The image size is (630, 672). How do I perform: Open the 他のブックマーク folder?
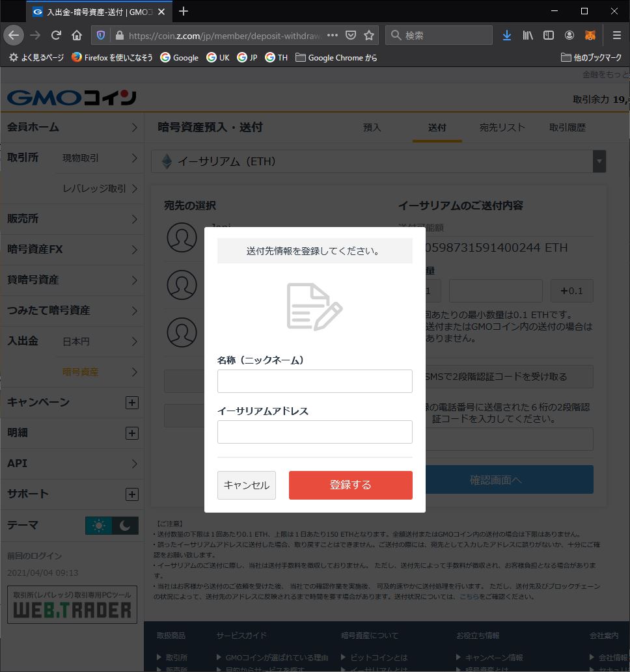[592, 57]
